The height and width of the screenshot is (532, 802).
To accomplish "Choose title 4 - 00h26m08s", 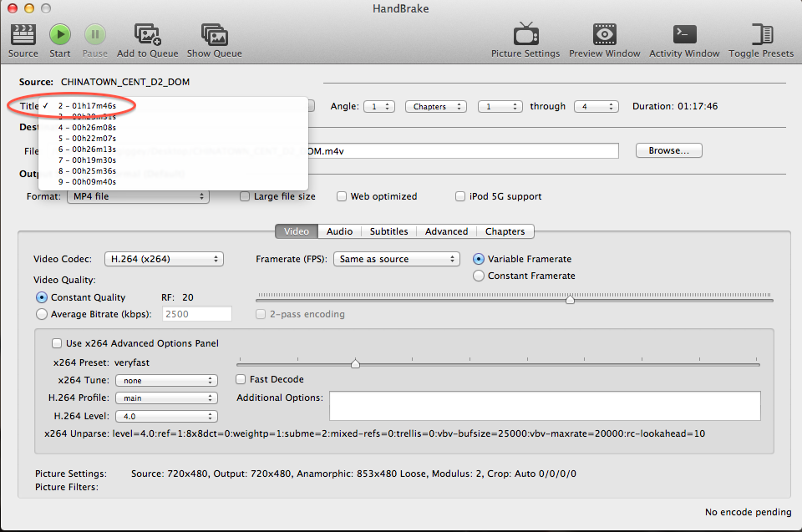I will click(x=174, y=128).
